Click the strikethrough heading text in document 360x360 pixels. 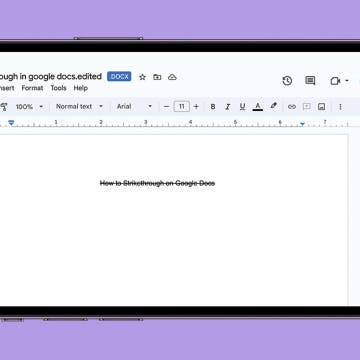158,183
